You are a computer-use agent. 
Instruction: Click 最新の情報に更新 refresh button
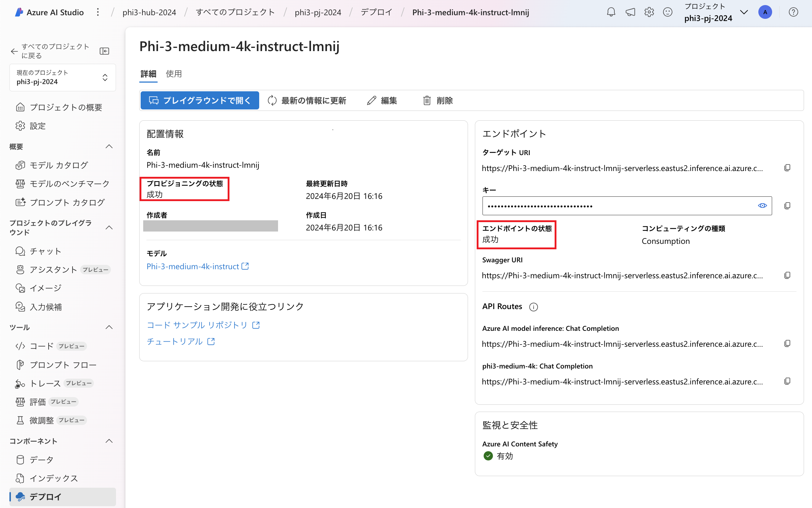(307, 100)
